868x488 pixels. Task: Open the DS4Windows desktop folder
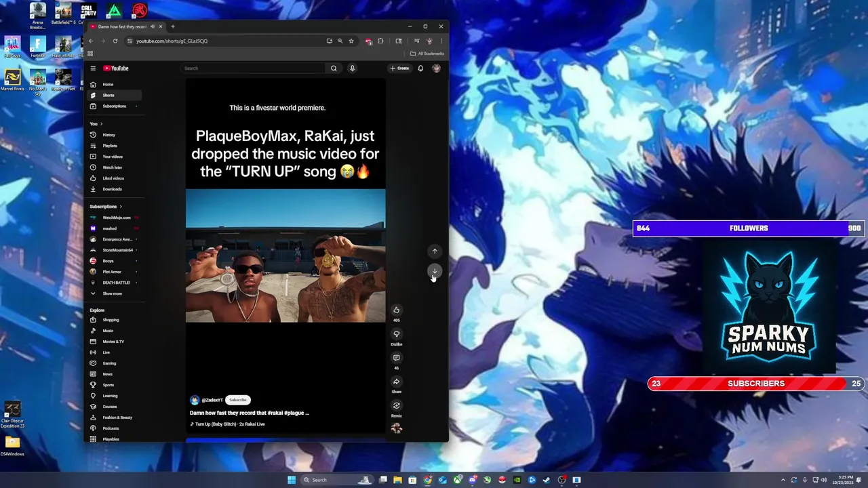(12, 447)
